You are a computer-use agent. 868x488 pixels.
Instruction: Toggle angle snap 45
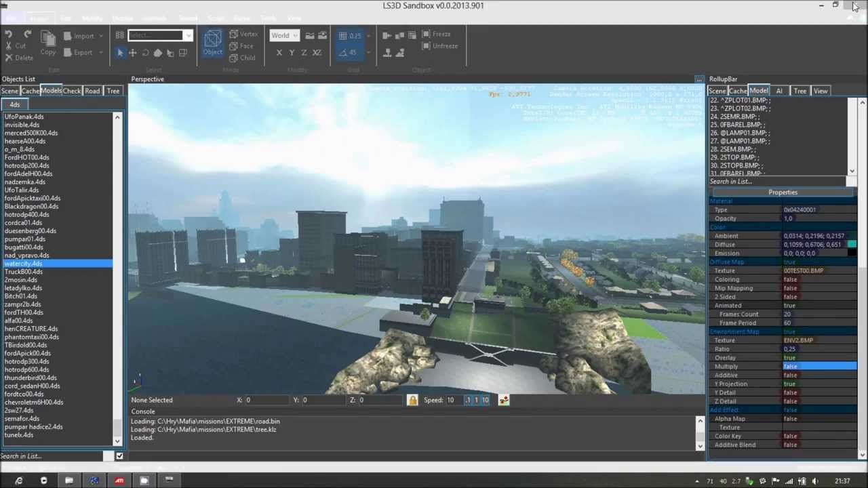click(349, 52)
